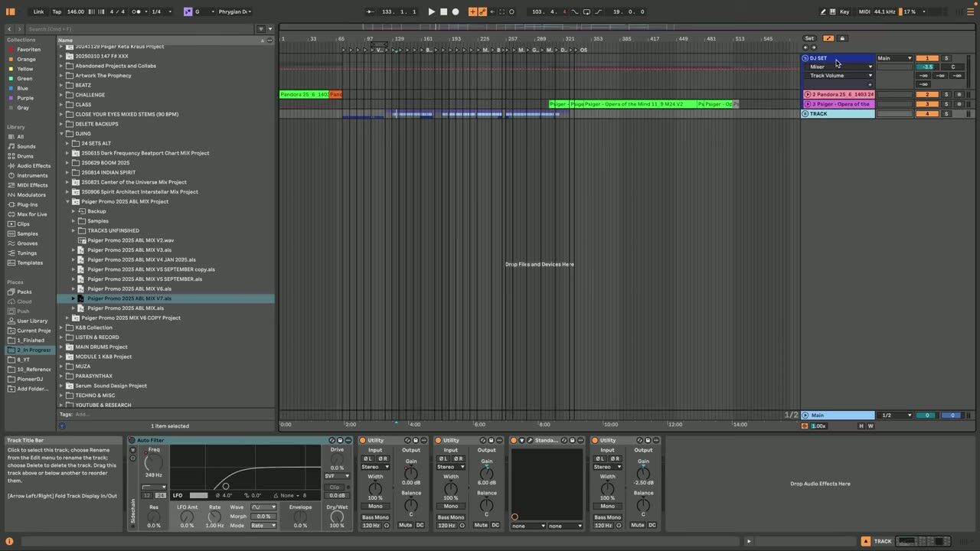Screen dimensions: 980x551
Task: Expand the 24 SETS ALT folder
Action: click(67, 143)
